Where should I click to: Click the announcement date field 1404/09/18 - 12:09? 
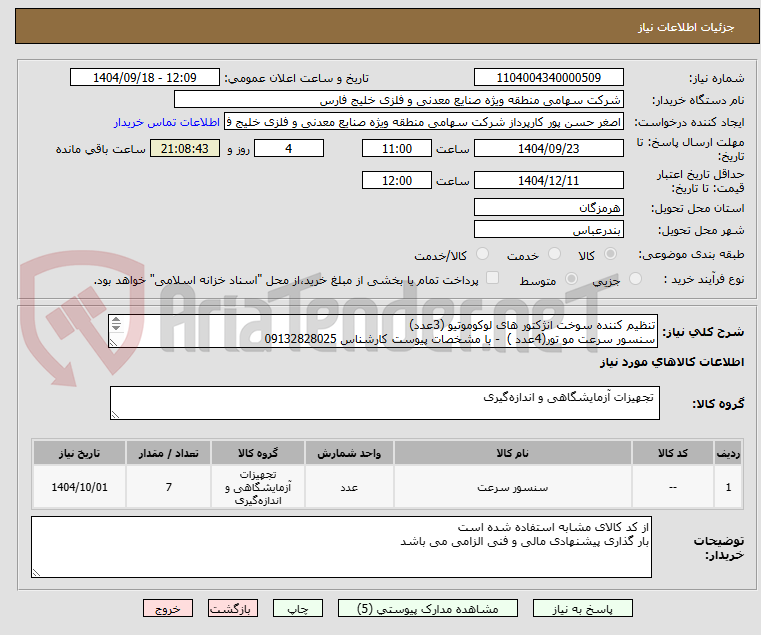coord(145,78)
